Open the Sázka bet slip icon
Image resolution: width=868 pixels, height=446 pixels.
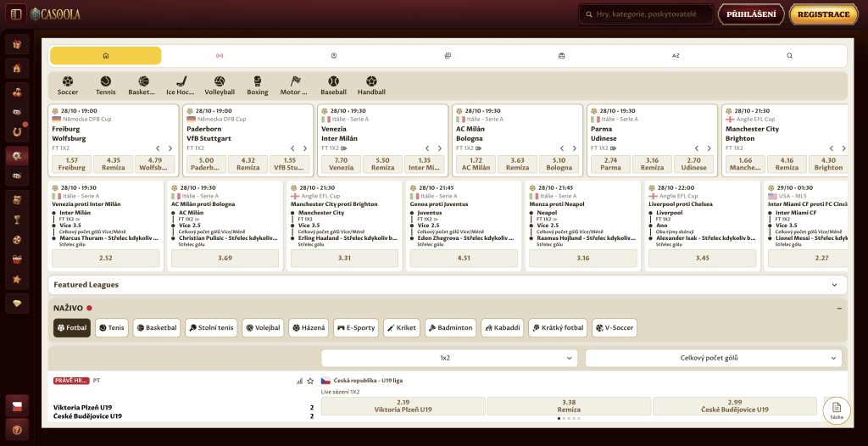click(x=837, y=410)
